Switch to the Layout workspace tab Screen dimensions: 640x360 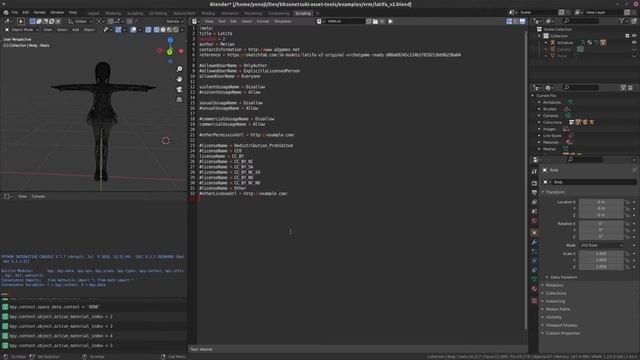[93, 13]
